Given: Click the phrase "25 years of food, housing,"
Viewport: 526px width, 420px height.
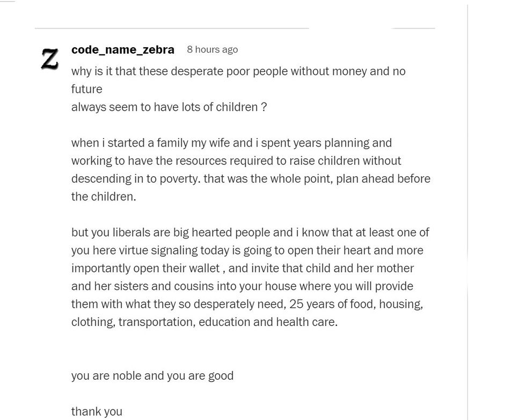Looking at the screenshot, I should point(356,304).
